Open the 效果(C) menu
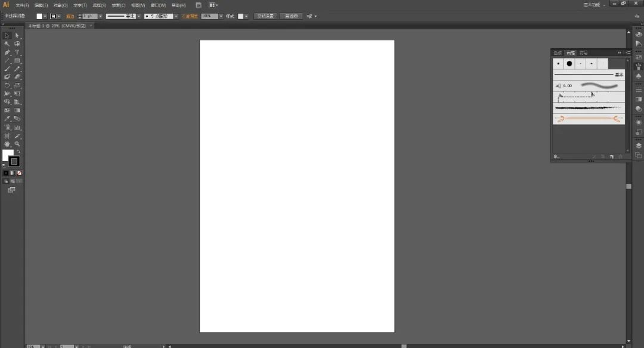Screen dimensions: 644x348 (x=119, y=5)
